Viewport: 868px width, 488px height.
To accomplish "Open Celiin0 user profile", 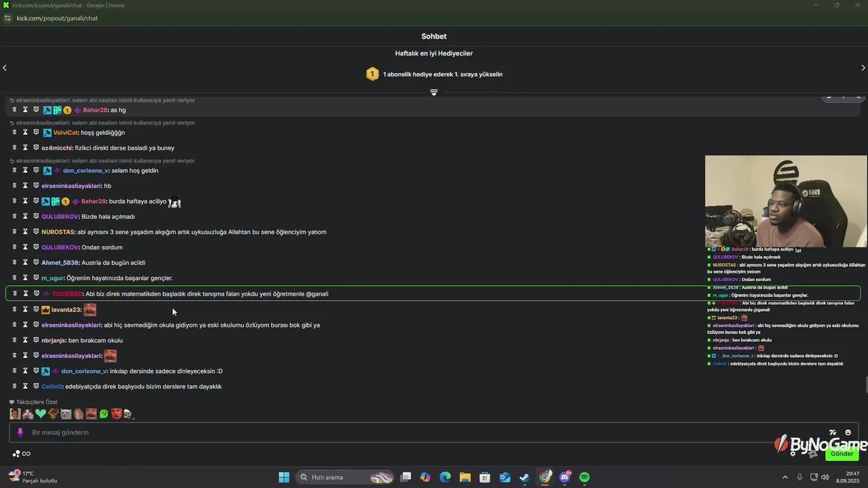I will [52, 386].
